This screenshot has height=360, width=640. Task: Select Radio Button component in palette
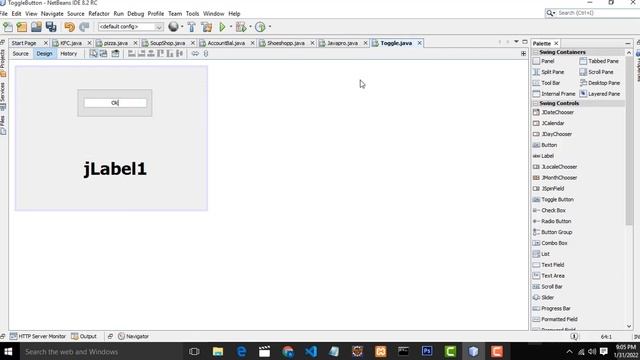pos(552,221)
